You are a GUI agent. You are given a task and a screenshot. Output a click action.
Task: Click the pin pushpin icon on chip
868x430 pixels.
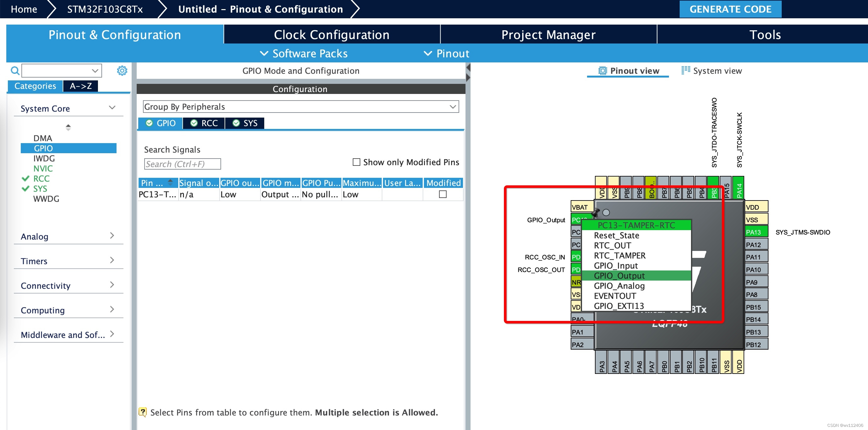[596, 212]
